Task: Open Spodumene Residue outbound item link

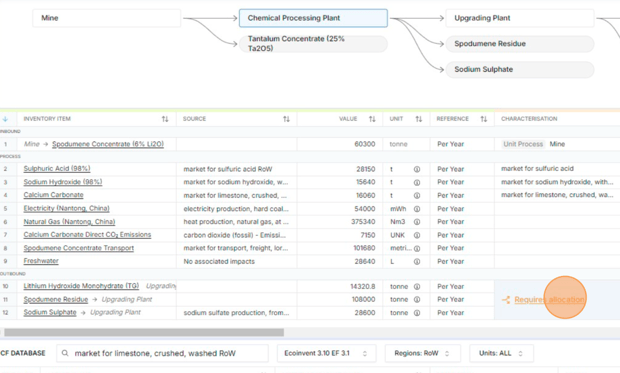Action: [x=56, y=299]
